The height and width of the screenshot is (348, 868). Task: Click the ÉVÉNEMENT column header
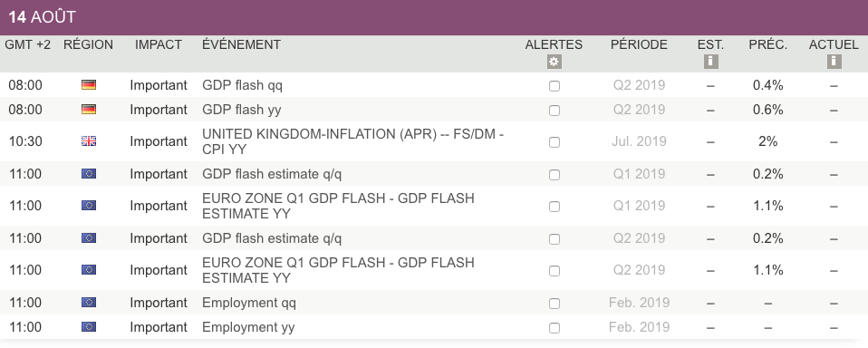click(x=241, y=44)
